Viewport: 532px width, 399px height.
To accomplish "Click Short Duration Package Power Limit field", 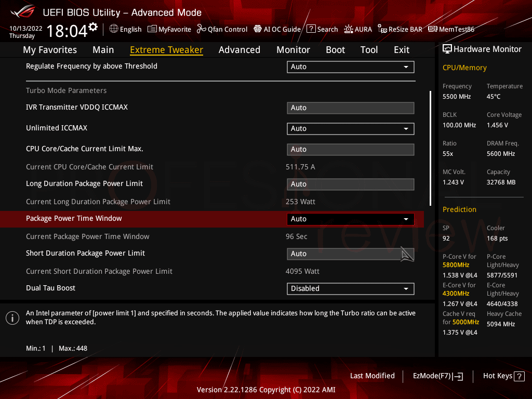I will click(x=351, y=254).
